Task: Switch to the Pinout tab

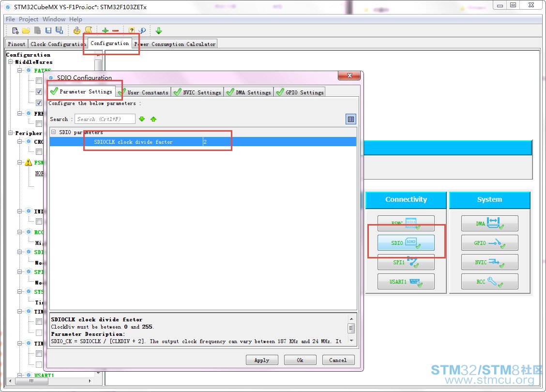Action: 17,44
